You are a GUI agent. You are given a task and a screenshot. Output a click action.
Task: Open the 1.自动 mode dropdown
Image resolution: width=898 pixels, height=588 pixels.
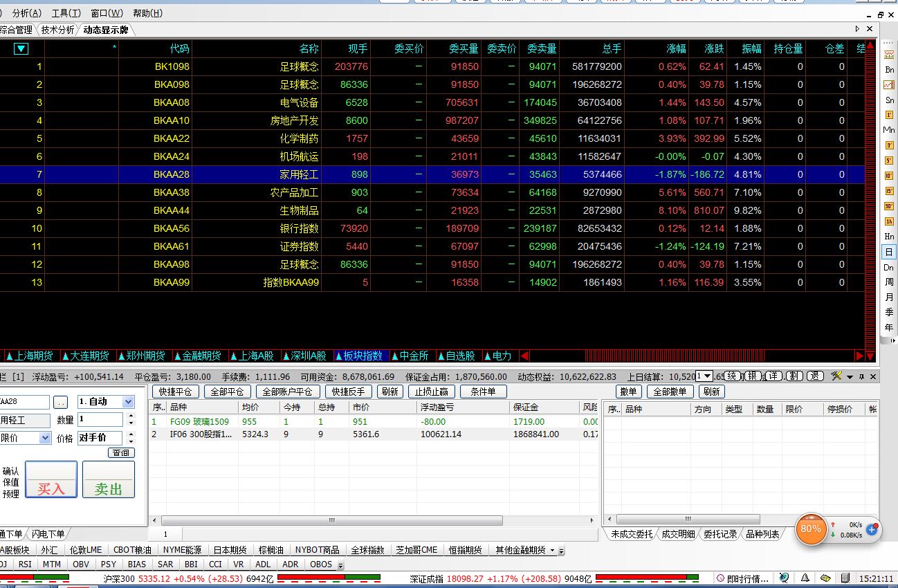coord(128,402)
